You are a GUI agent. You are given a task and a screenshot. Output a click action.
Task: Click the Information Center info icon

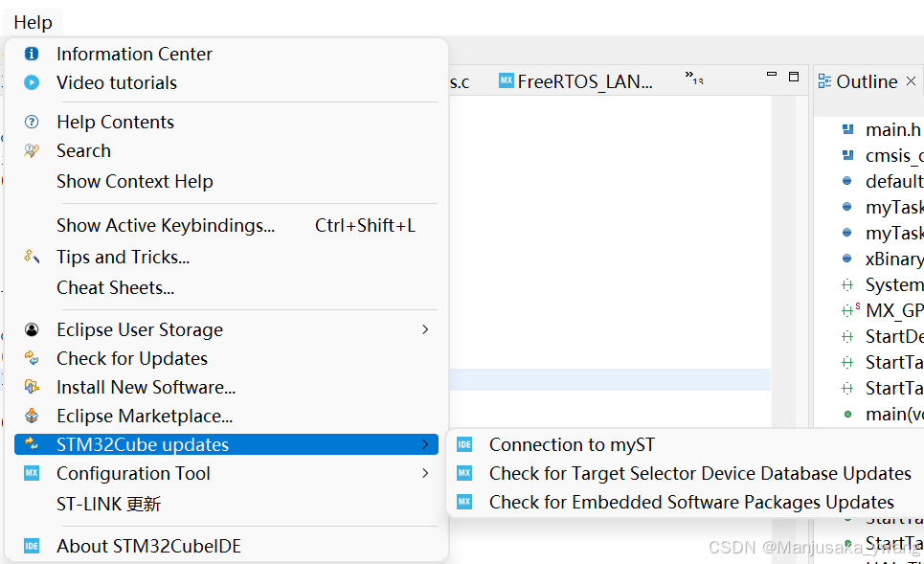tap(32, 55)
